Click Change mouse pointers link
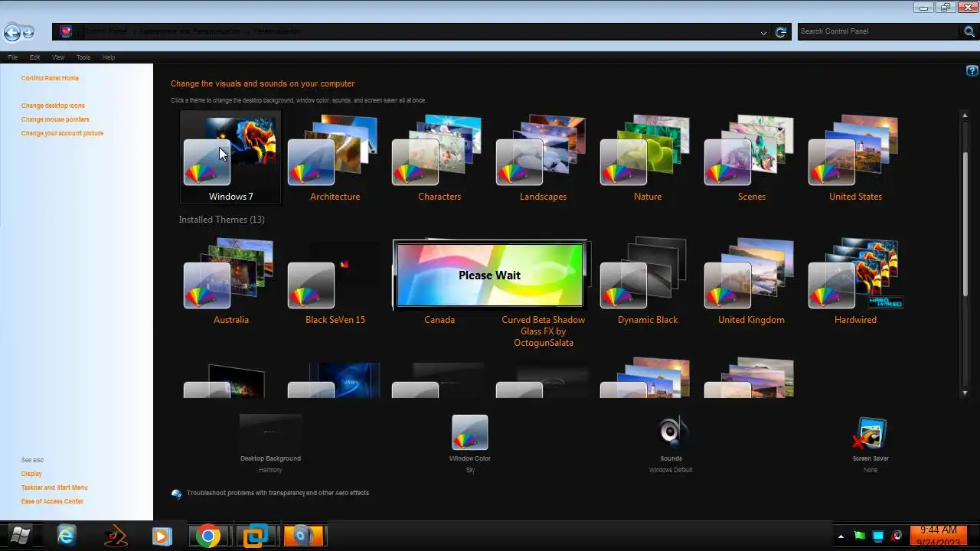This screenshot has height=551, width=980. tap(55, 119)
